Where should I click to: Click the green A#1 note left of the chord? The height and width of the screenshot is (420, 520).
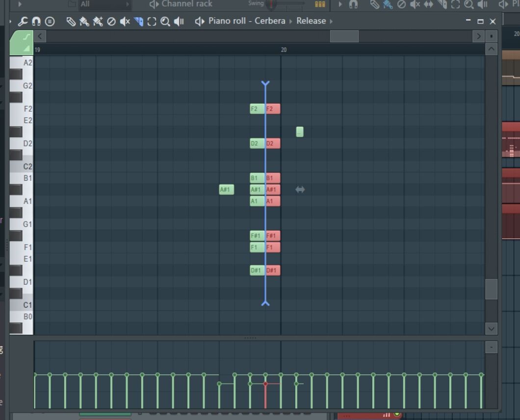click(226, 190)
